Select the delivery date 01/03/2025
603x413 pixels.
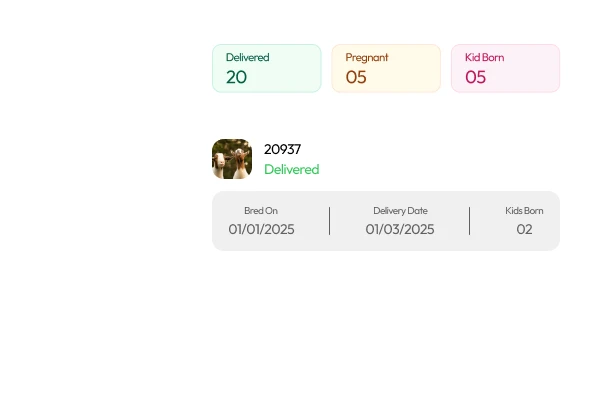(x=400, y=229)
